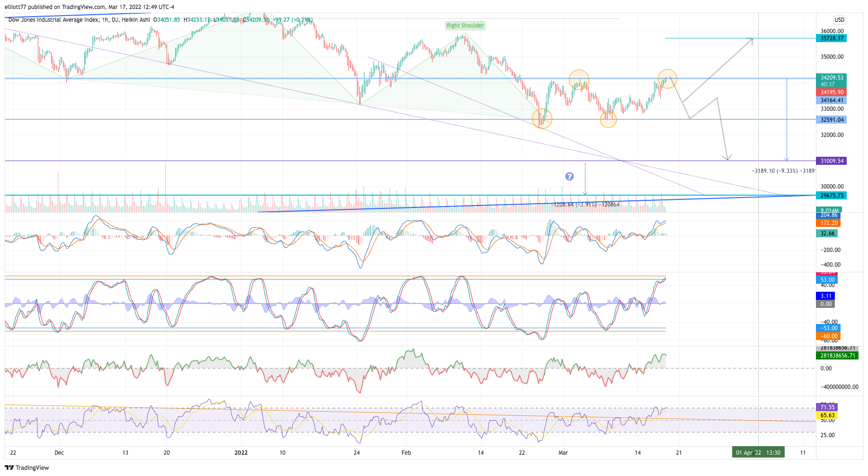Click 'Dow Jones Industrial Average Index' chart title

click(54, 20)
